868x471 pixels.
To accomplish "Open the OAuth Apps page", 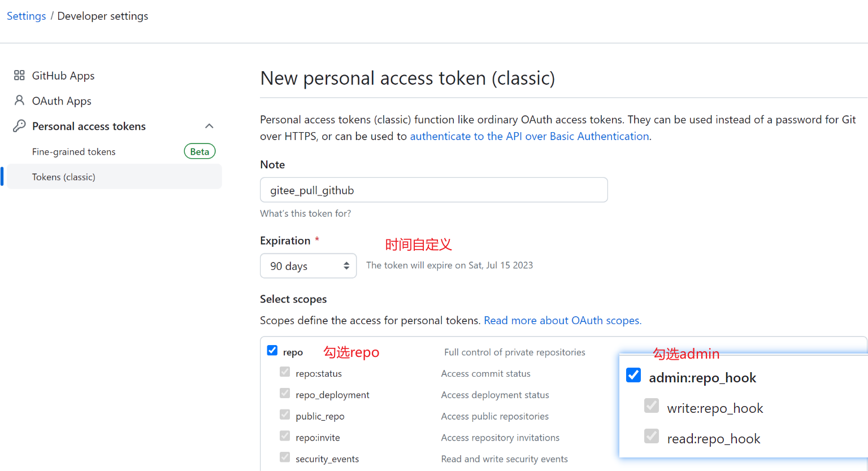I will pyautogui.click(x=62, y=101).
